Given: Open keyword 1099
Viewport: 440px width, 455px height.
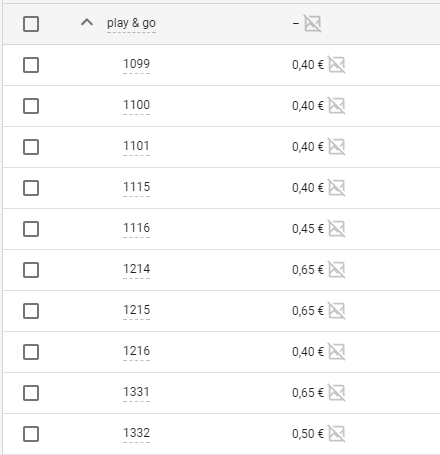Looking at the screenshot, I should [x=137, y=64].
